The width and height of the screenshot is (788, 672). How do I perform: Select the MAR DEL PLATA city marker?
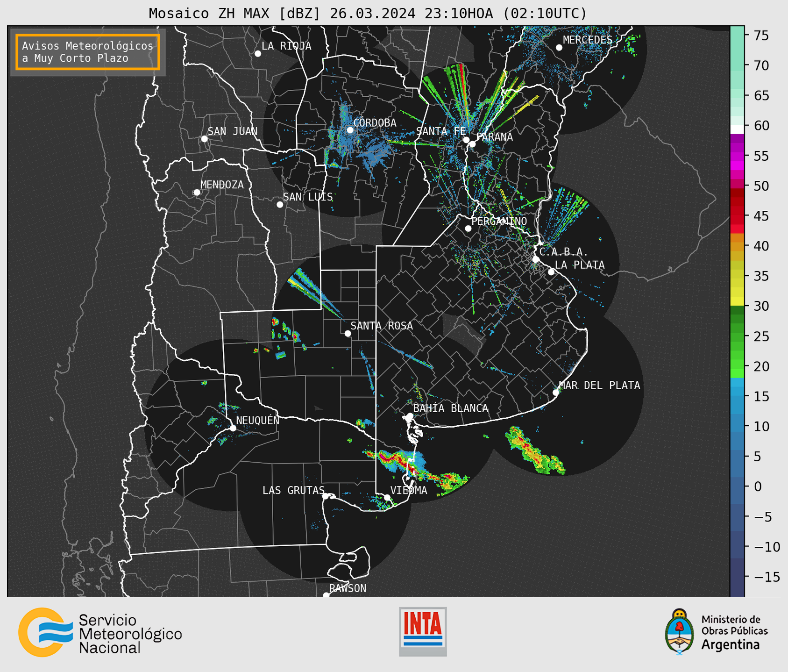point(556,393)
